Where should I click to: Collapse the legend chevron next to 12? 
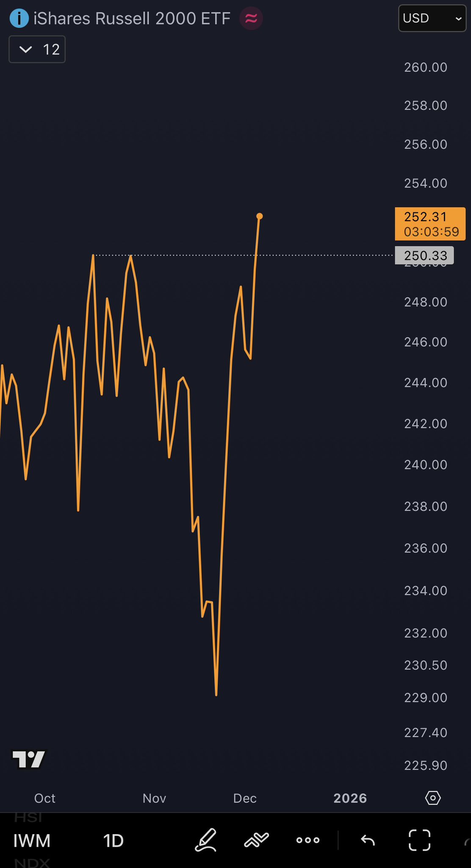click(26, 50)
